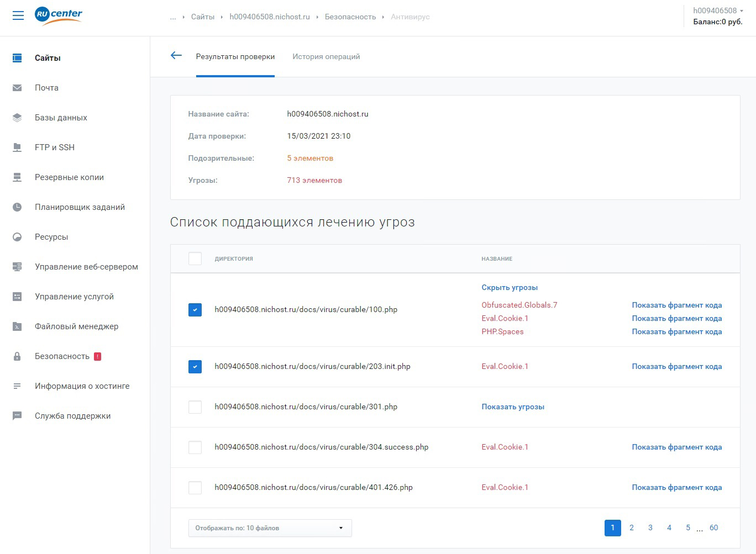
Task: Check the 301.php file checkbox
Action: click(x=195, y=407)
